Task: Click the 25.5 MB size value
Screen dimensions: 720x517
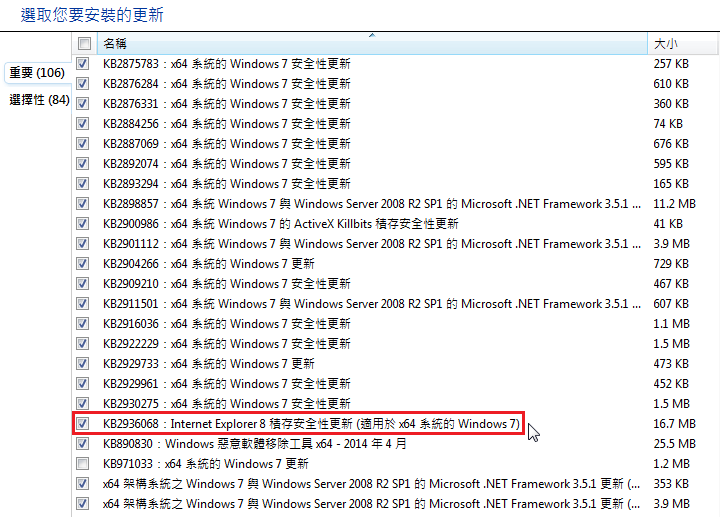Action: click(675, 444)
